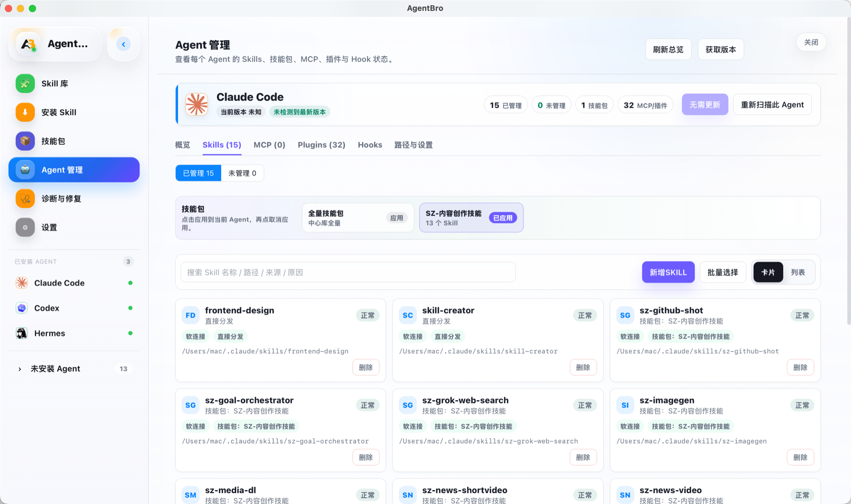Click the 诊断与修复 stethoscope icon
Viewport: 851px width, 504px height.
25,199
